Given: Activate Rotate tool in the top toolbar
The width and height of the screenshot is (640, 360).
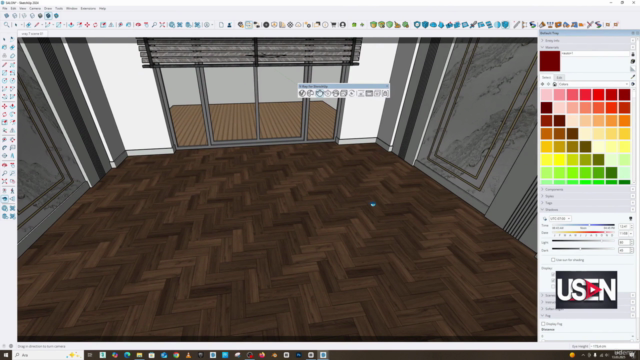Looking at the screenshot, I should [x=95, y=25].
